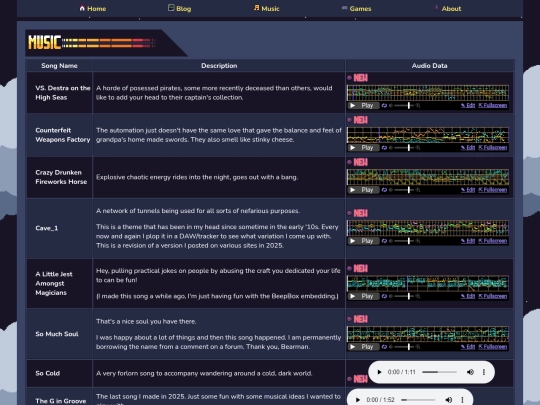Open A Little Jest Amongst Magicians fullscreen

click(x=493, y=296)
